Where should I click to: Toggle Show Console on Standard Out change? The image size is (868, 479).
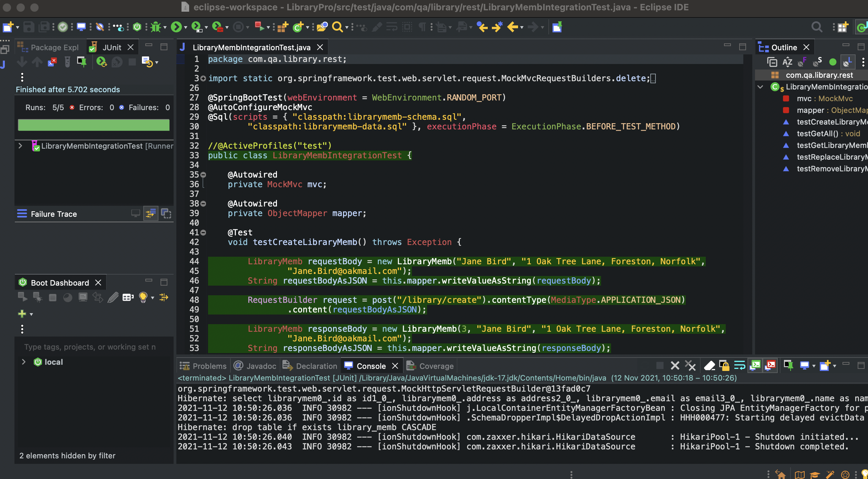pos(755,365)
